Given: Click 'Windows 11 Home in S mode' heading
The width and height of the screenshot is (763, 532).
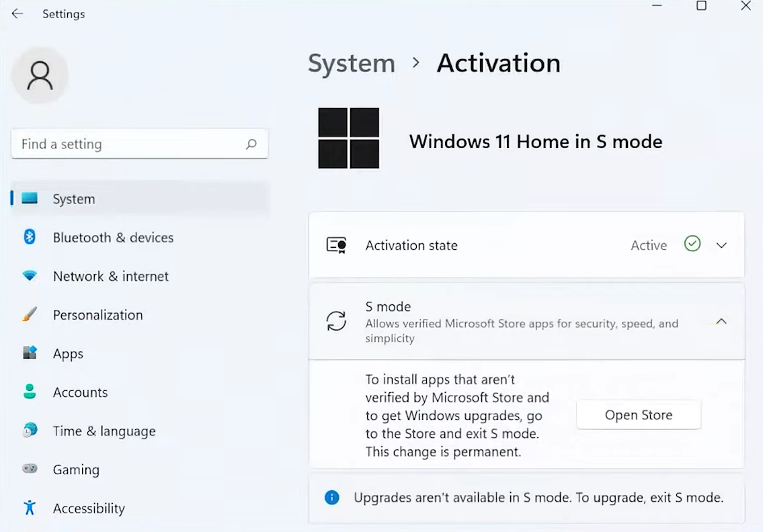Looking at the screenshot, I should [535, 142].
